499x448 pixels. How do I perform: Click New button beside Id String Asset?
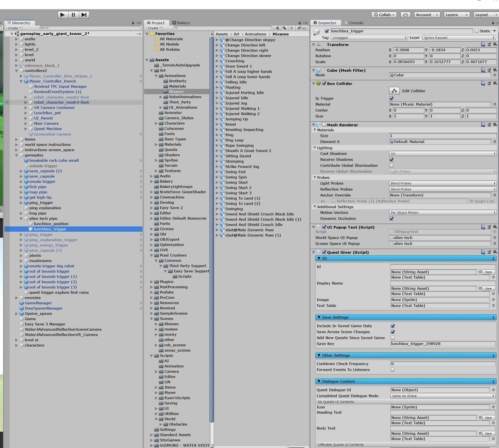coord(488,272)
